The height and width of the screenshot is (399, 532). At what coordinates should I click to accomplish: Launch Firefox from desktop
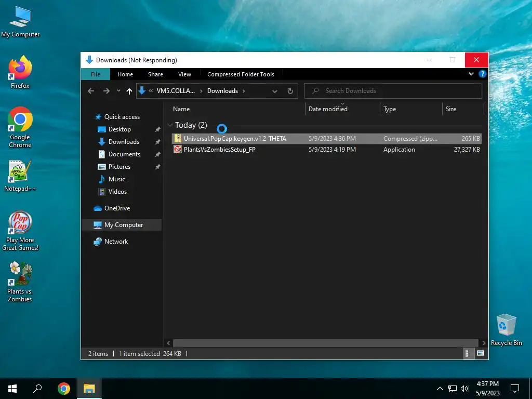tap(20, 72)
